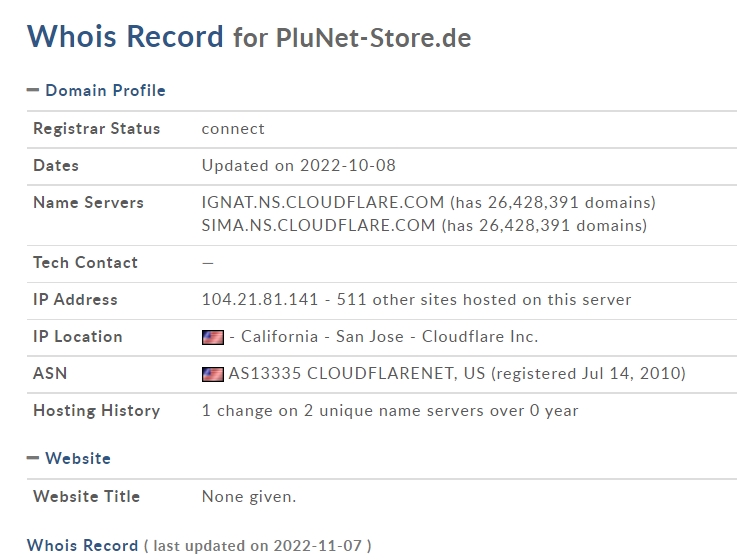This screenshot has width=737, height=560.
Task: Click the Dates row label
Action: point(55,166)
